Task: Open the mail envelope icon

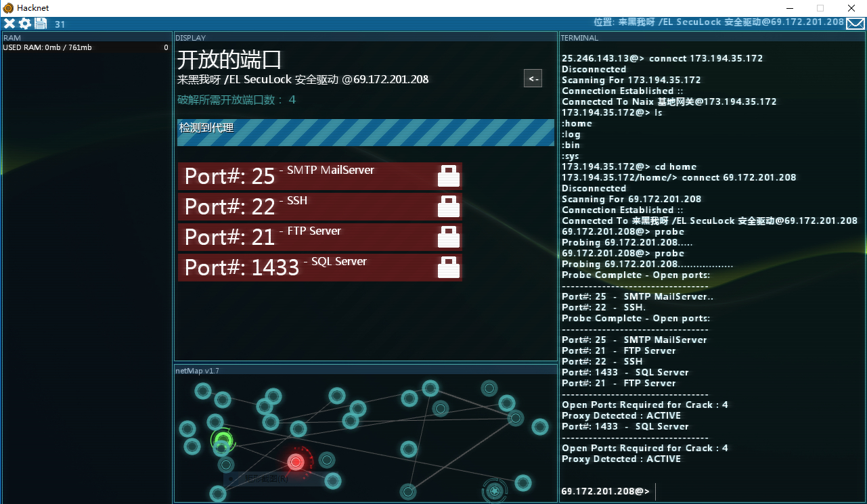Action: pyautogui.click(x=855, y=24)
